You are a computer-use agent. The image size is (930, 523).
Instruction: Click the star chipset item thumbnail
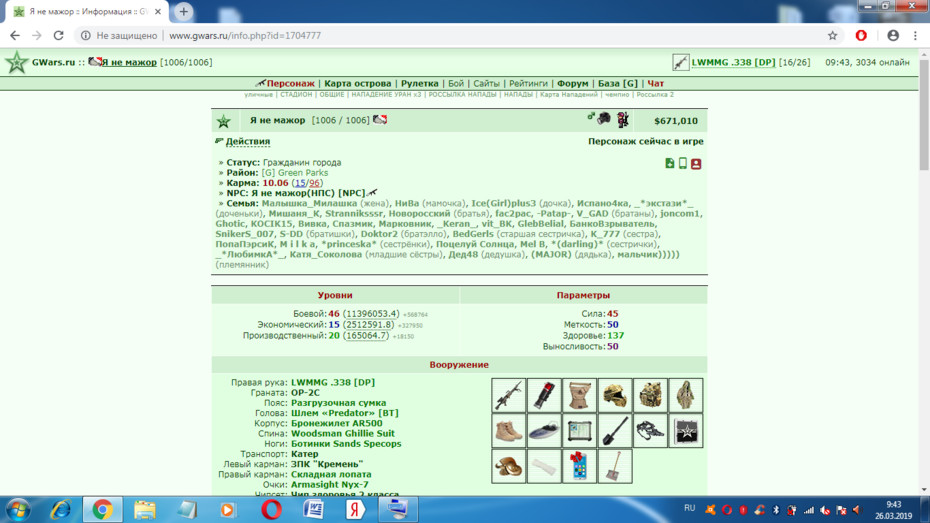pos(686,431)
